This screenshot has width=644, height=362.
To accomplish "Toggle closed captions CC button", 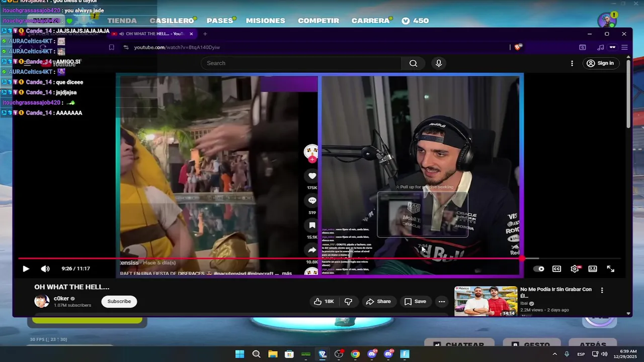I will (556, 269).
